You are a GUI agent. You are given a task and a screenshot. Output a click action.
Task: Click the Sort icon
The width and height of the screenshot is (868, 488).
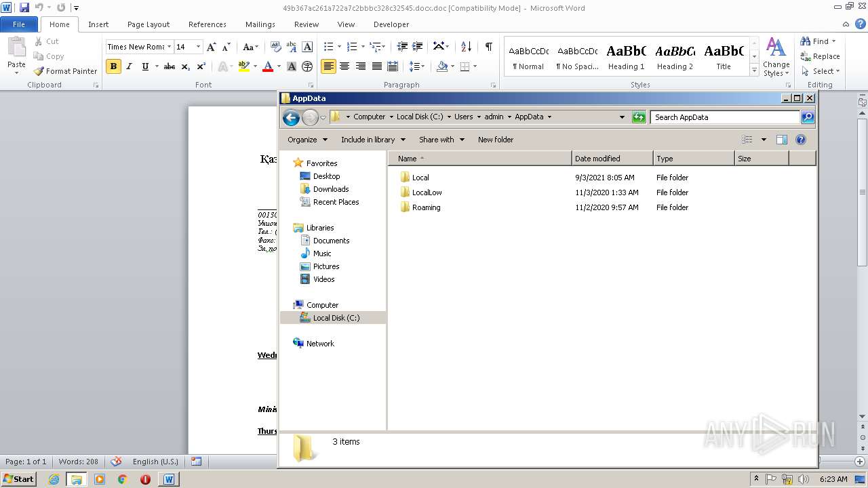coord(466,47)
